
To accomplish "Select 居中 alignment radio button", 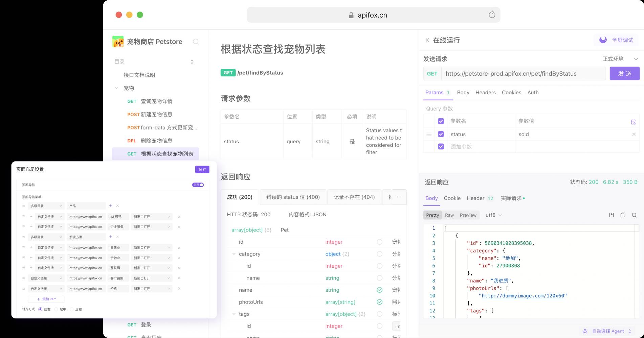I will (x=57, y=309).
